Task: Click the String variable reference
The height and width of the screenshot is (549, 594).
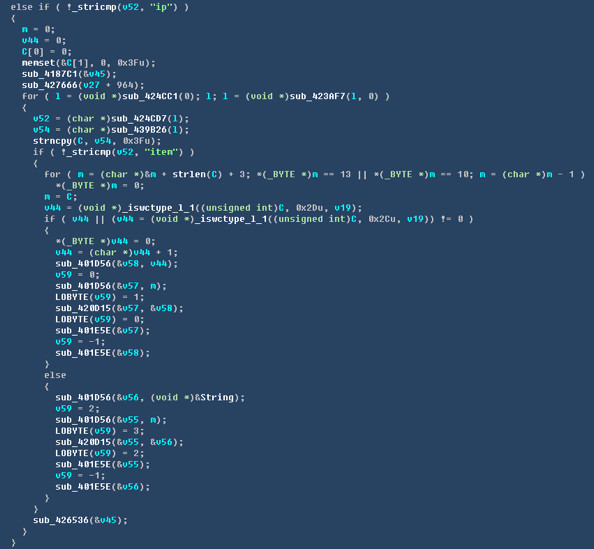Action: pyautogui.click(x=217, y=397)
